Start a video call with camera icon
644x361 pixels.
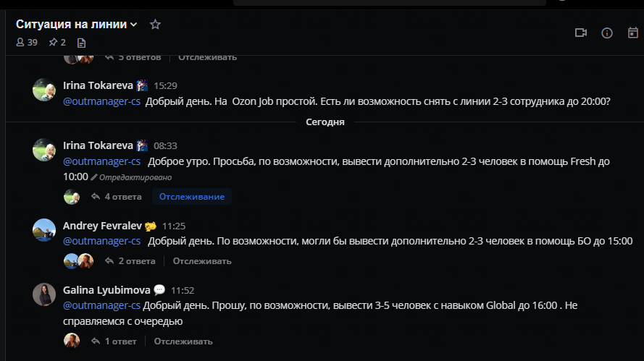[581, 33]
